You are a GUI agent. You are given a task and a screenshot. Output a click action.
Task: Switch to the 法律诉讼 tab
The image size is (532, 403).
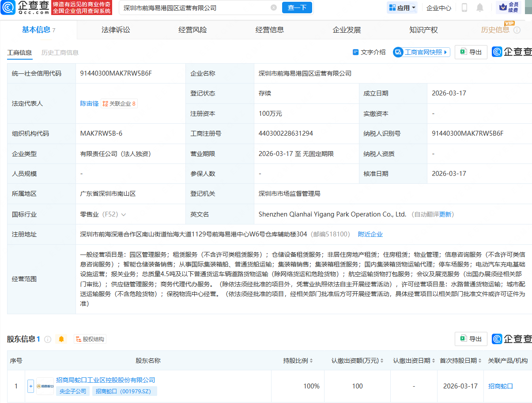(x=116, y=30)
